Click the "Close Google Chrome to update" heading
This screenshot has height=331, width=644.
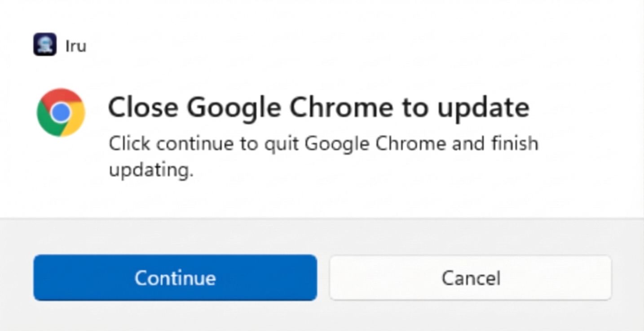point(318,107)
